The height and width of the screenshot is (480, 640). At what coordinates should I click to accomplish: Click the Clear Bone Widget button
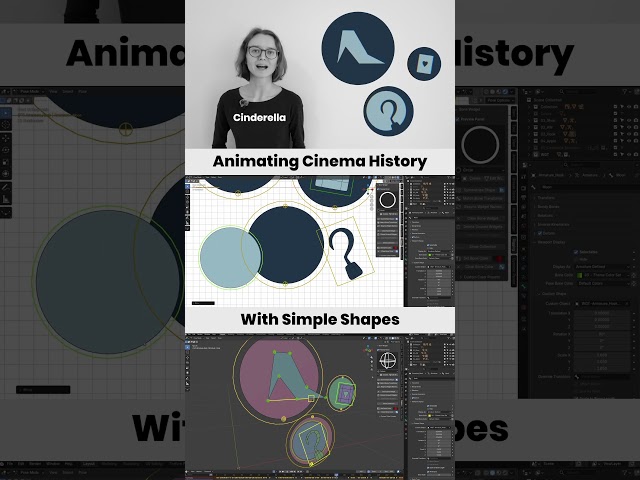[x=480, y=218]
